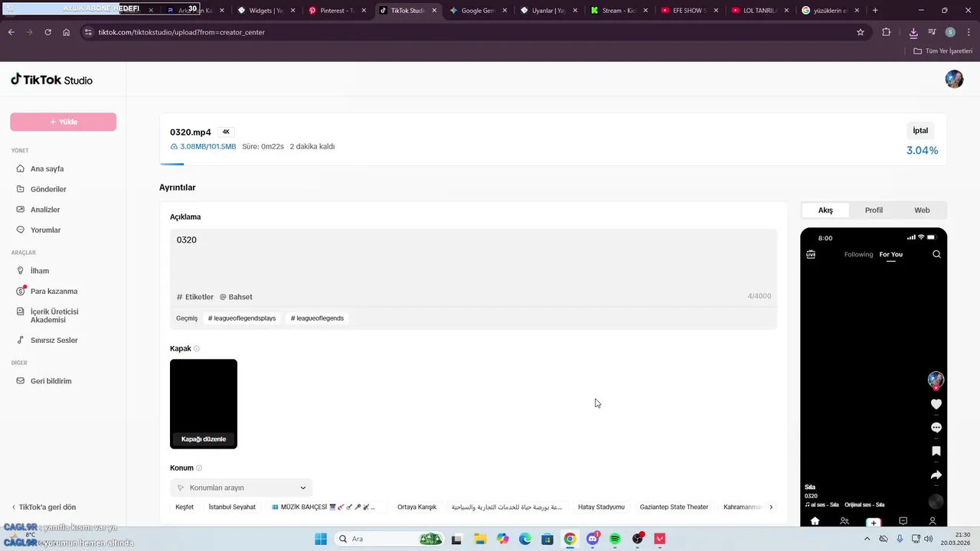Open Analizler in the sidebar
Screen dimensions: 980x551
click(x=45, y=210)
